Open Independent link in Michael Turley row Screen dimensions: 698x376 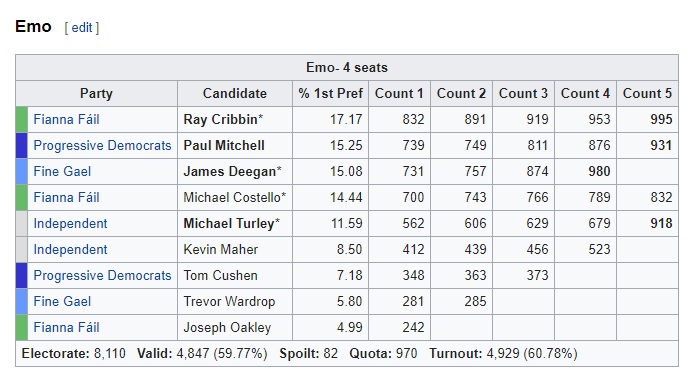(70, 223)
